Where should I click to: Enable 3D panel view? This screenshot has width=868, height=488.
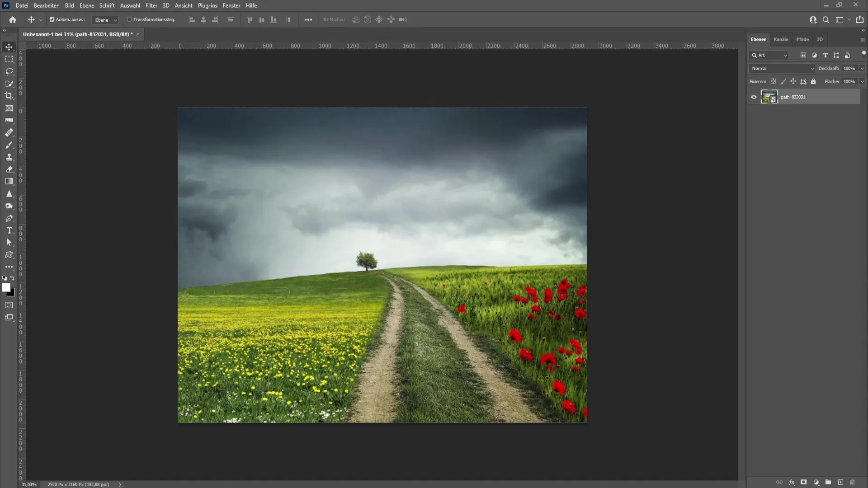point(819,39)
